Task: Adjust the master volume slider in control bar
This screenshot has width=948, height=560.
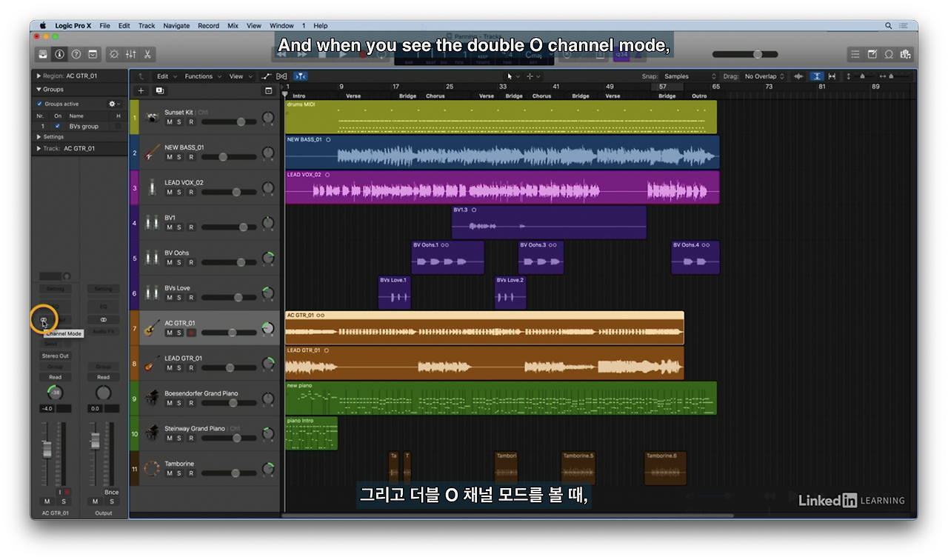Action: (745, 54)
